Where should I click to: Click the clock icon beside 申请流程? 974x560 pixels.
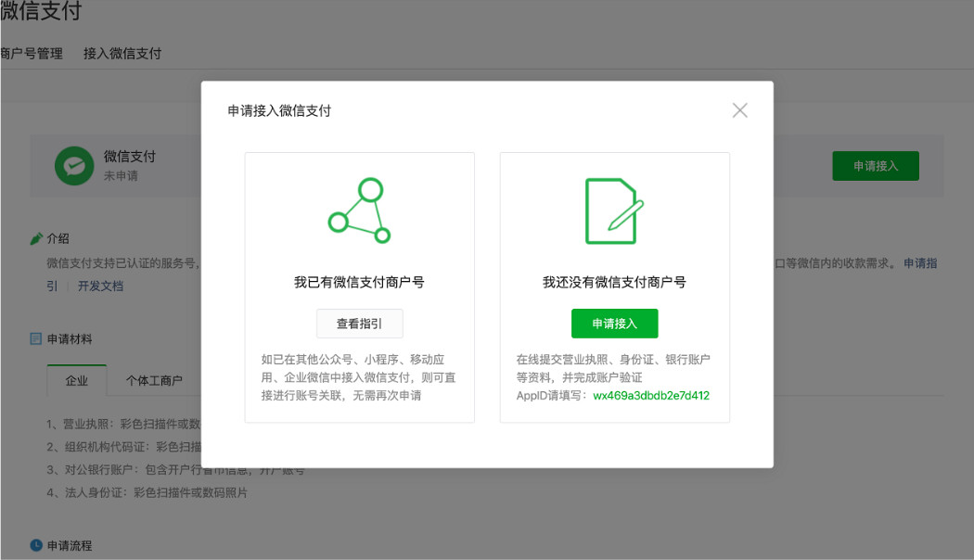[36, 545]
